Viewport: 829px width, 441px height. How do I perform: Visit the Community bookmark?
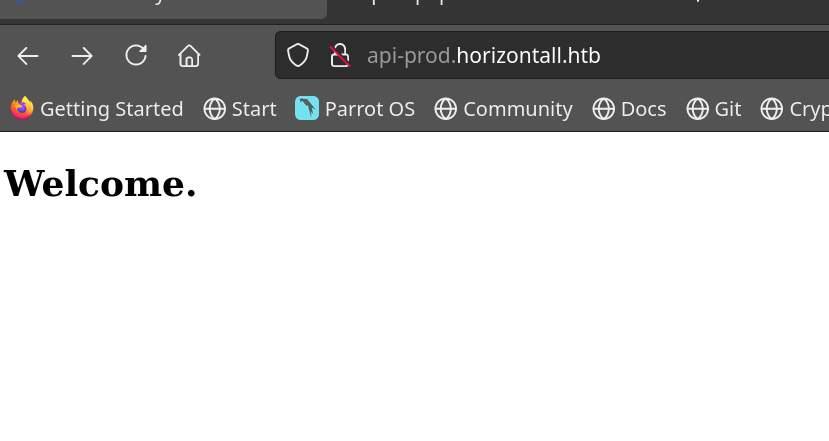click(503, 109)
